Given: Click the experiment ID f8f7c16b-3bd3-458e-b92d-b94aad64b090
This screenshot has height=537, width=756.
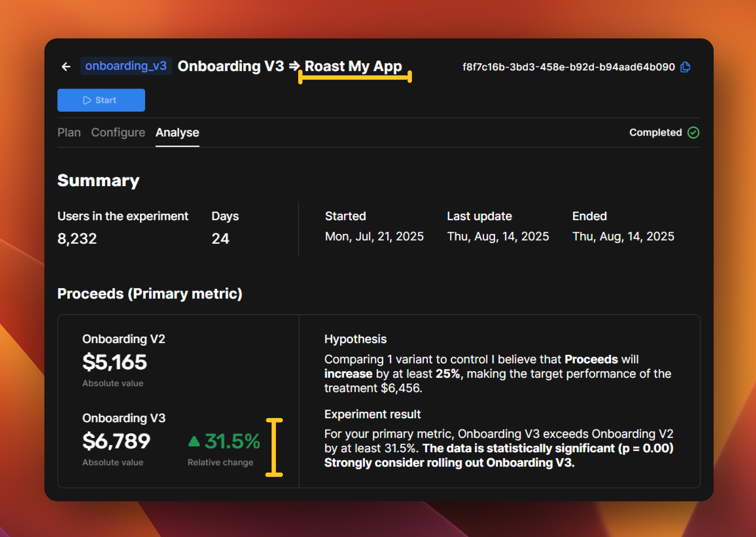Looking at the screenshot, I should click(568, 67).
